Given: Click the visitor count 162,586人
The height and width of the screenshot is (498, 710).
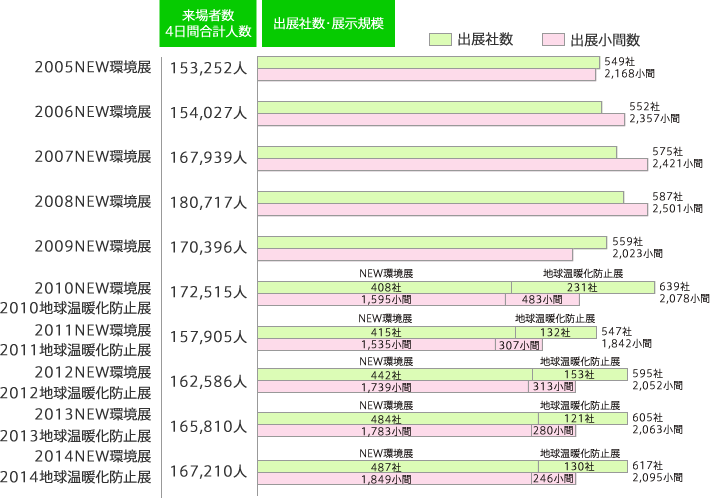Looking at the screenshot, I should pyautogui.click(x=208, y=382).
